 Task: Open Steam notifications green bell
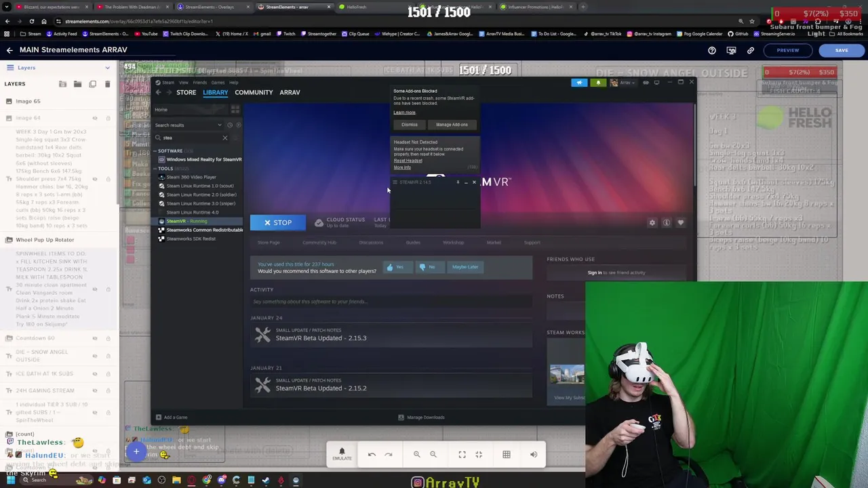598,83
